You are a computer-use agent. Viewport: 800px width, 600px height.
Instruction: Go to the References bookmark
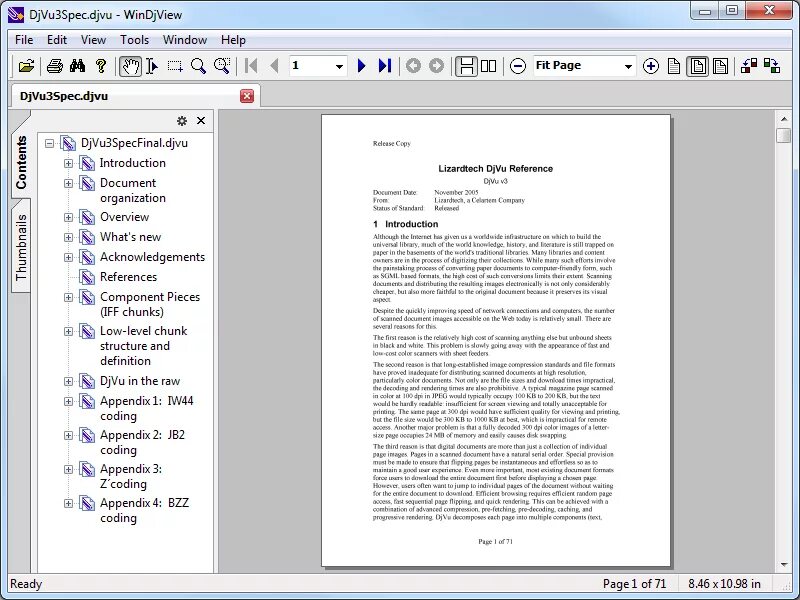click(x=128, y=277)
